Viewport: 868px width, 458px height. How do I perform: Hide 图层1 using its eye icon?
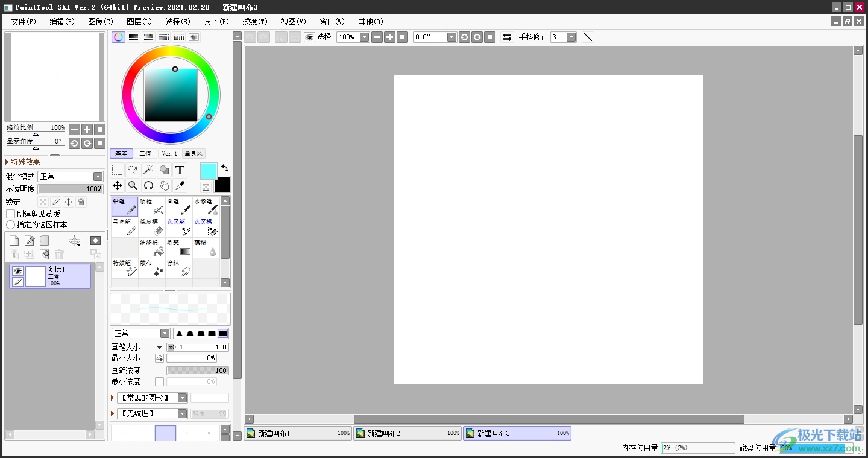pos(17,271)
